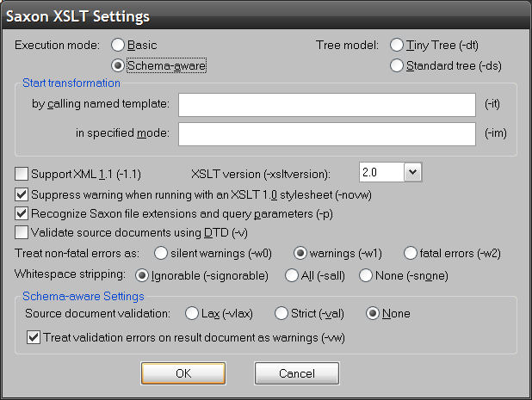The height and width of the screenshot is (400, 532).
Task: Toggle Recognize Saxon file extensions option
Action: [22, 212]
